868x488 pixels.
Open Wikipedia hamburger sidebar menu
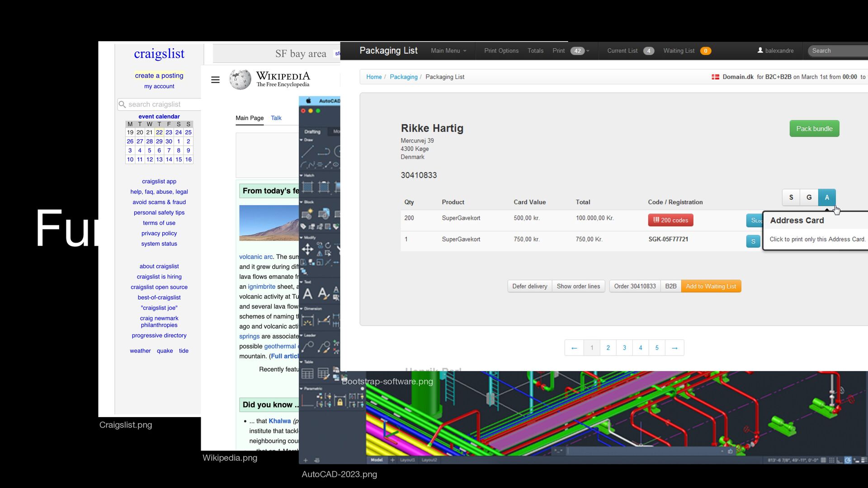215,80
